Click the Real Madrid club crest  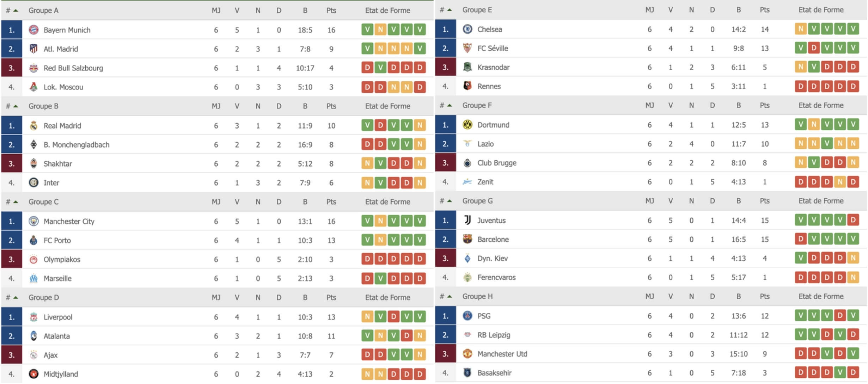[33, 126]
